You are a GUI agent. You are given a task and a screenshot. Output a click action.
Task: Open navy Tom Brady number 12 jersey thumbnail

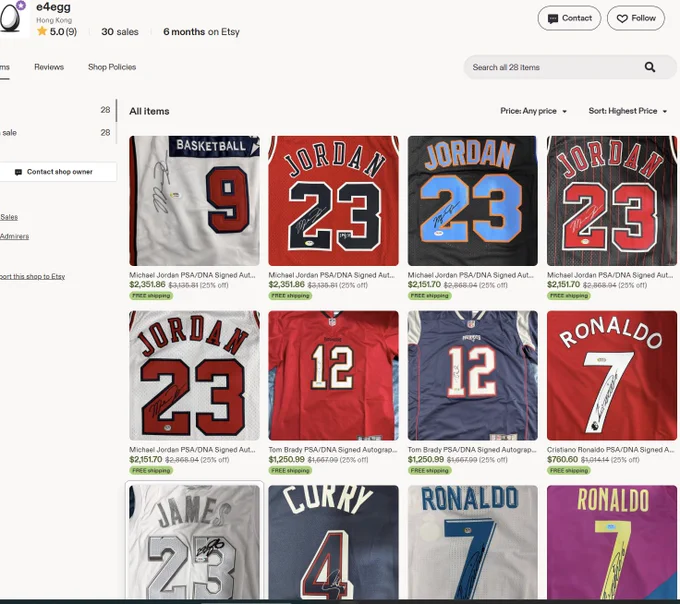pos(473,375)
